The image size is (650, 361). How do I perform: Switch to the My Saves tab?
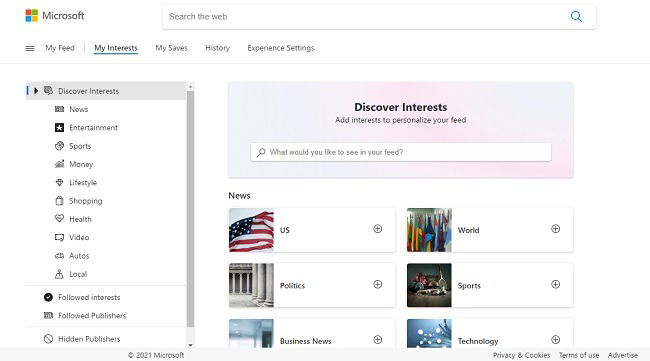(x=172, y=48)
